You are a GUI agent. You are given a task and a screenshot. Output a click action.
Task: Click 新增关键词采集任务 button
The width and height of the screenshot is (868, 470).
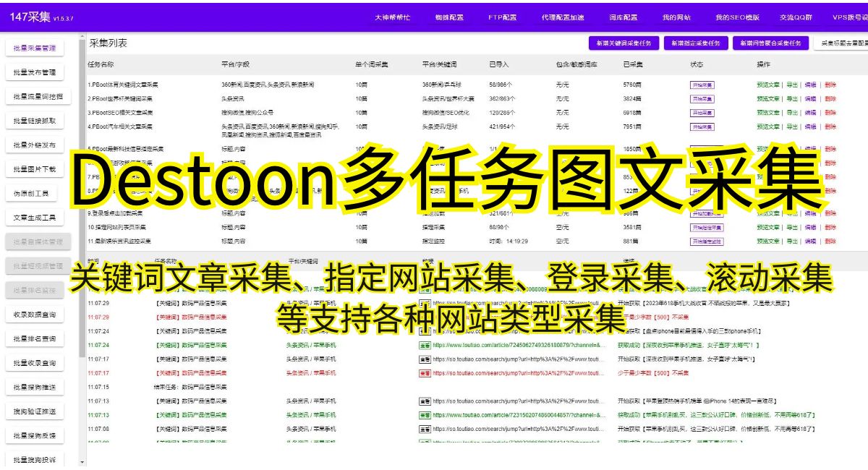click(624, 43)
